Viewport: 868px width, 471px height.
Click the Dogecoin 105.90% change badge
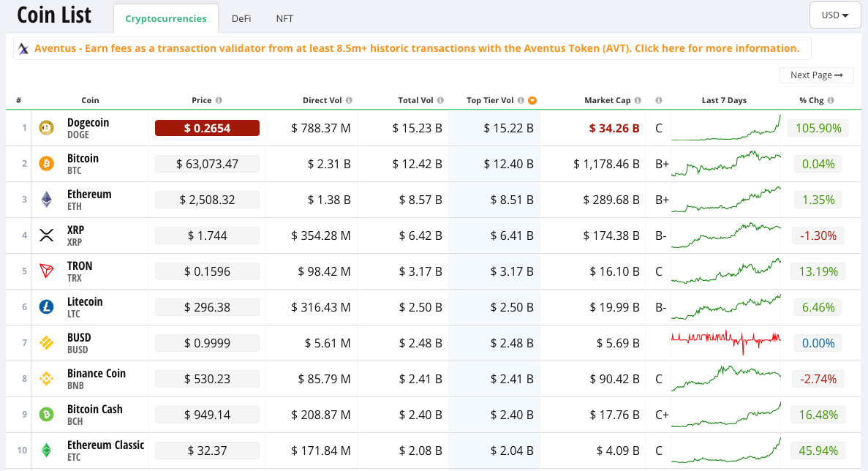click(818, 128)
